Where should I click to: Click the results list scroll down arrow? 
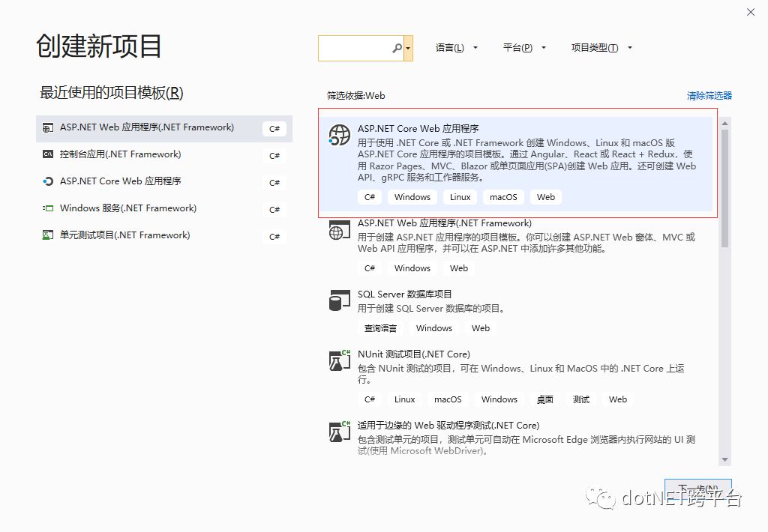(x=725, y=459)
